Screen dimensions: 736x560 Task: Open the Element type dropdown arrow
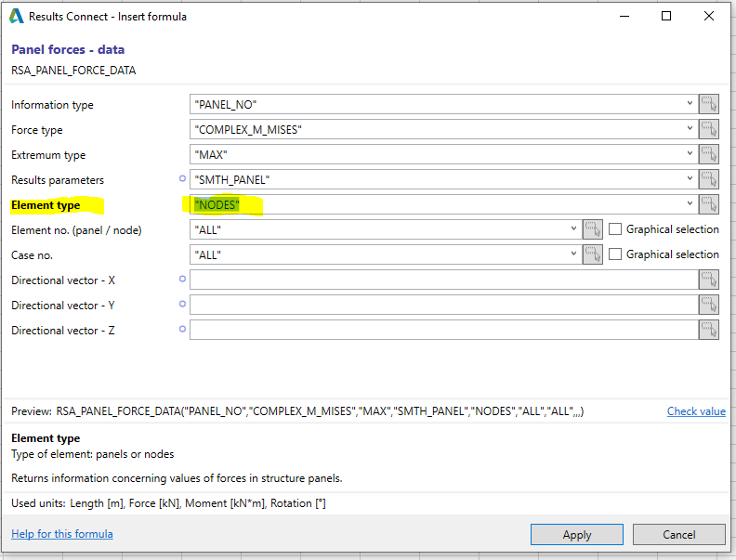[690, 203]
